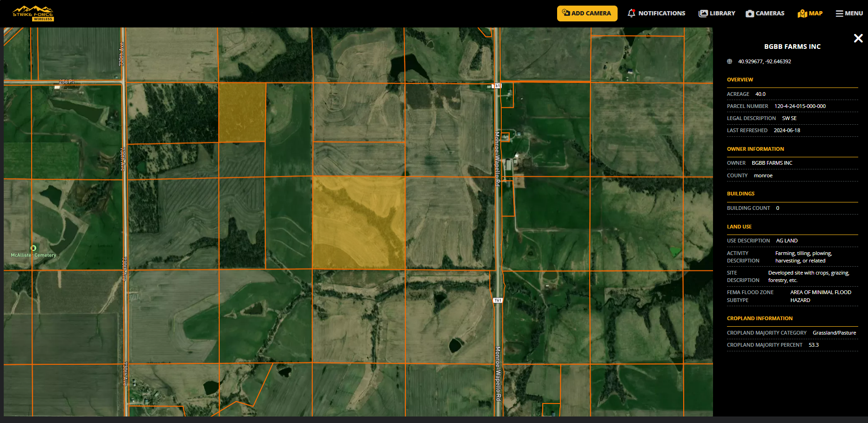
Task: Select the small yellow parcel near top
Action: 242,112
